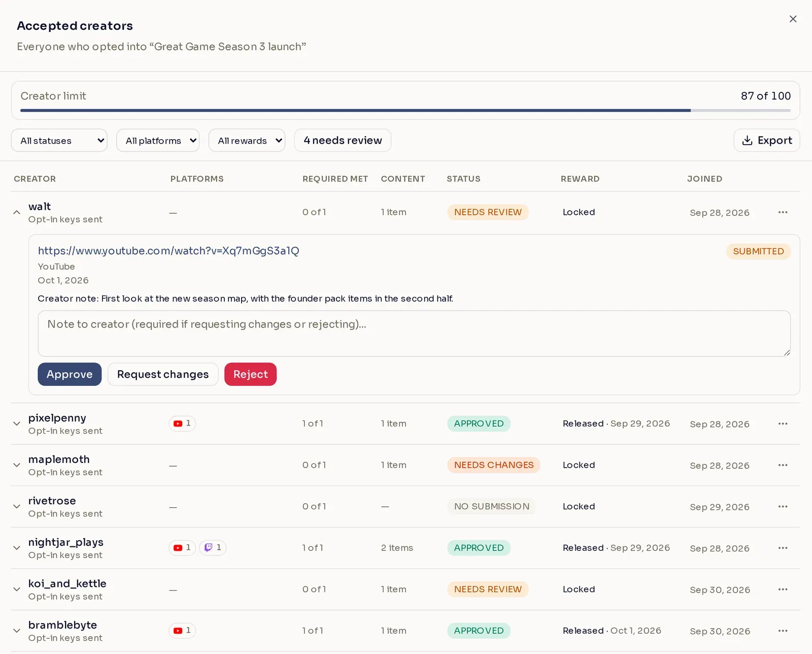Expand the rivetrose creator row
The image size is (812, 654).
[17, 506]
